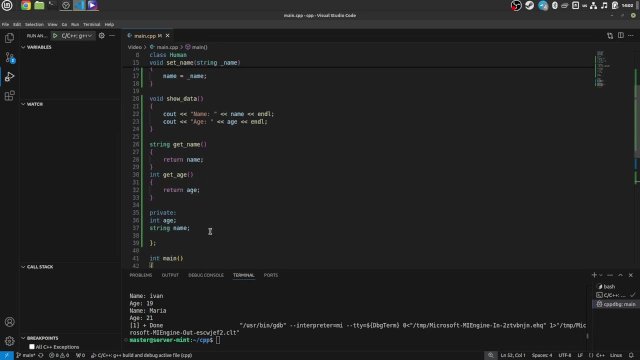The image size is (640, 360).
Task: Open the File menu
Action: tap(5, 24)
